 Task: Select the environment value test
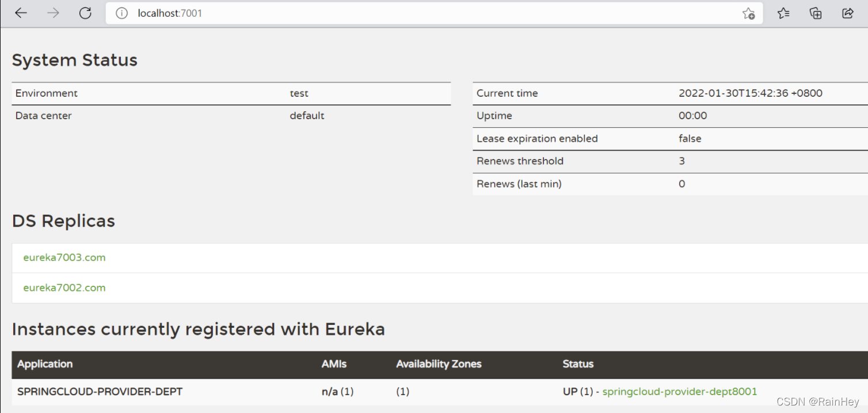[x=299, y=93]
